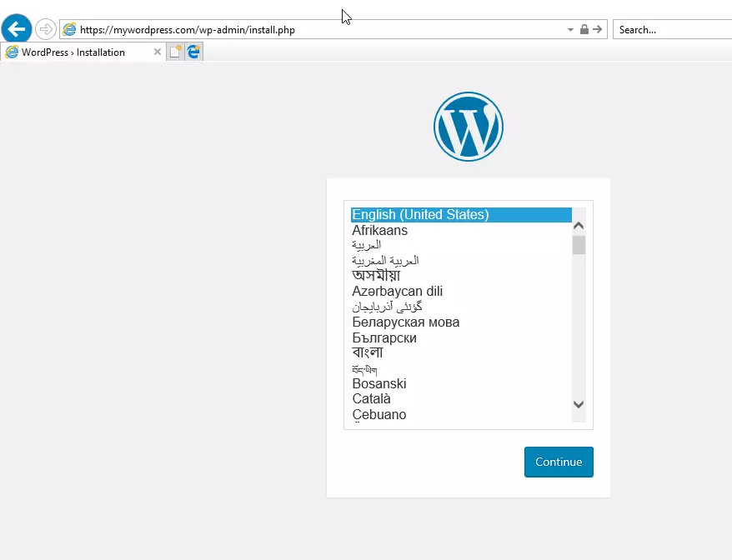Open a new blank tab
This screenshot has width=732, height=560.
point(176,52)
